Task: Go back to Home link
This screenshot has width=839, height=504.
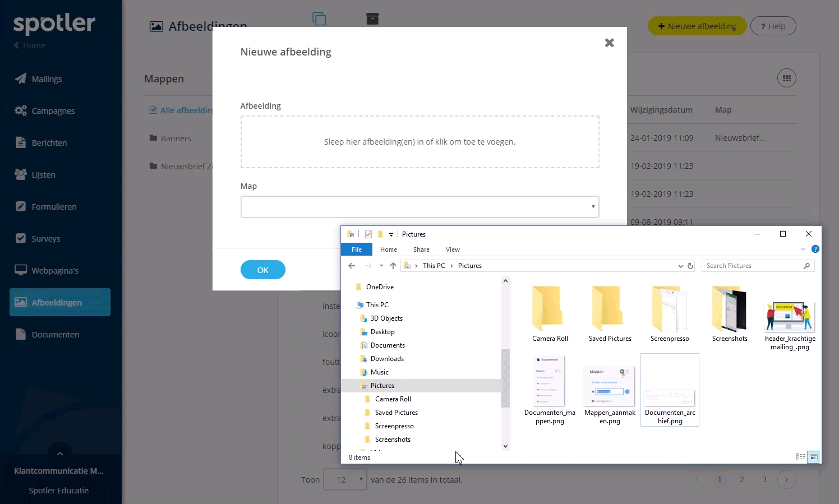Action: (30, 45)
